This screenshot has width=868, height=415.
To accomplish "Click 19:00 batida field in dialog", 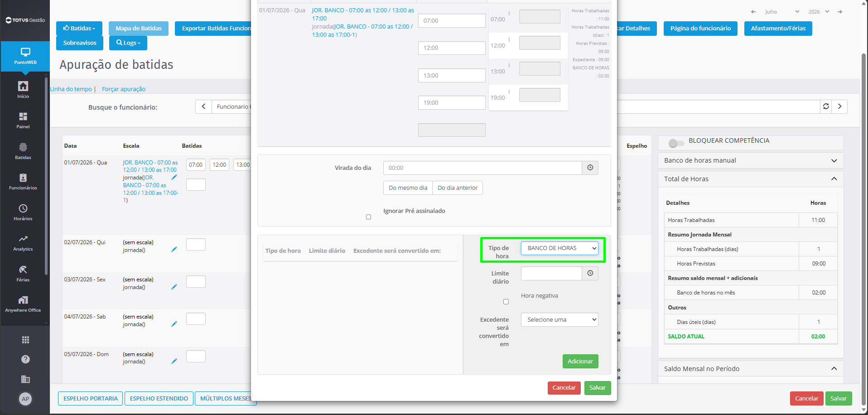I will pos(452,103).
